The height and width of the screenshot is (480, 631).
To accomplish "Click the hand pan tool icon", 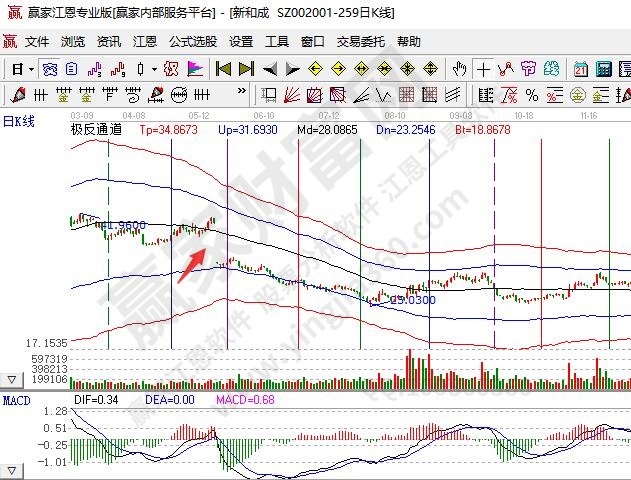I will [459, 69].
